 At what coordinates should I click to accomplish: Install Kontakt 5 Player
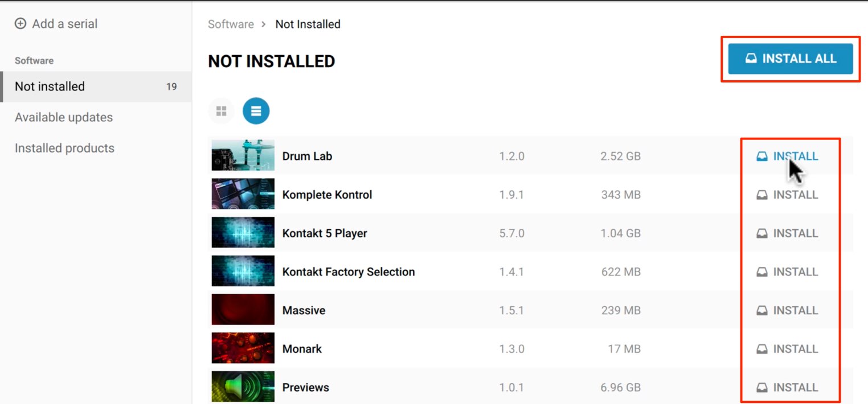[787, 233]
